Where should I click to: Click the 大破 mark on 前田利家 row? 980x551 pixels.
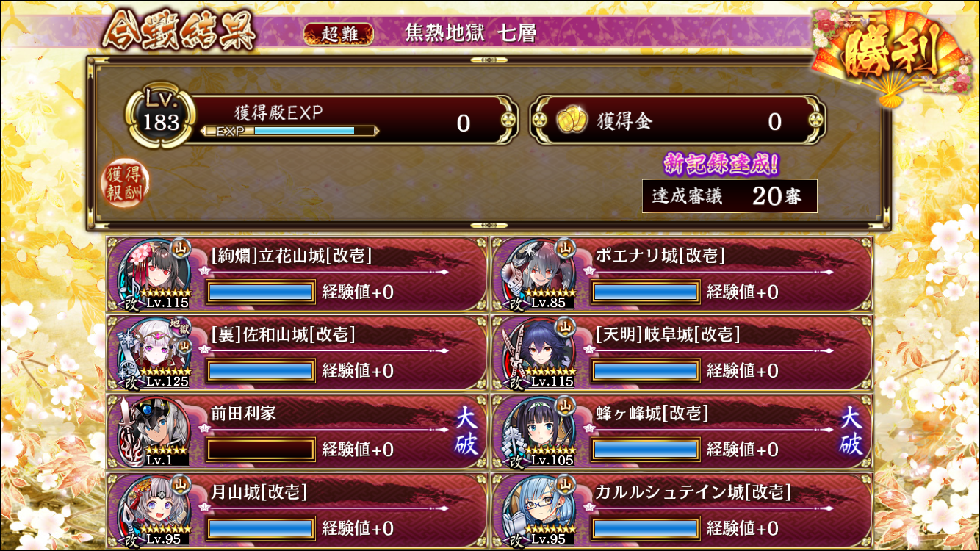(466, 433)
